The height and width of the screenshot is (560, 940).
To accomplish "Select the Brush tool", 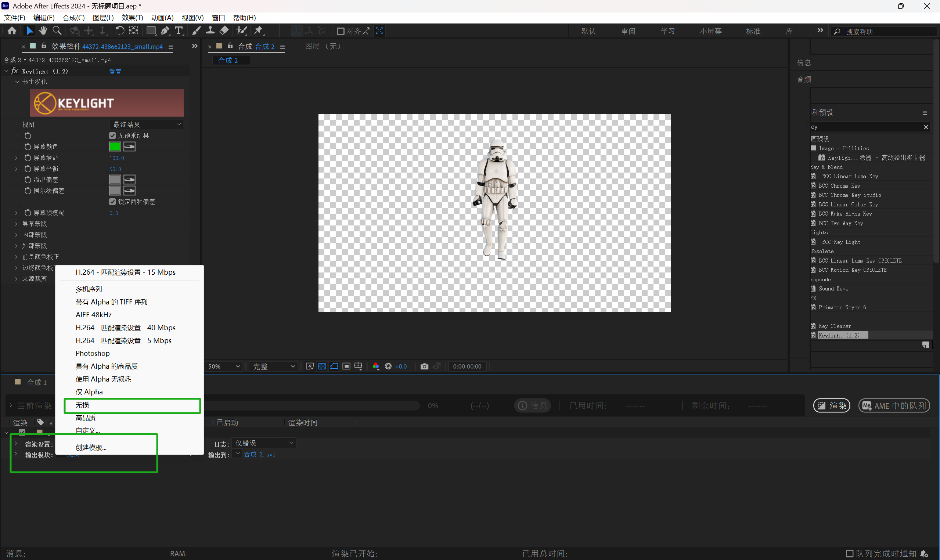I will tap(196, 30).
